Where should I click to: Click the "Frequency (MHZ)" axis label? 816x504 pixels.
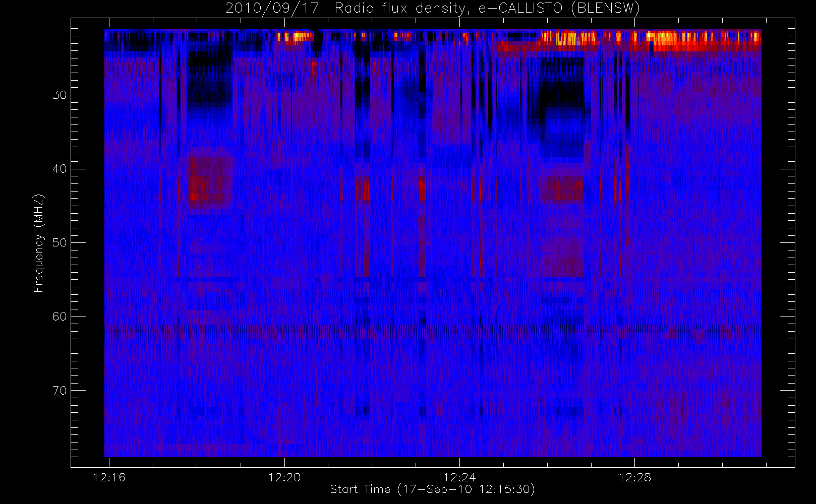click(x=38, y=243)
